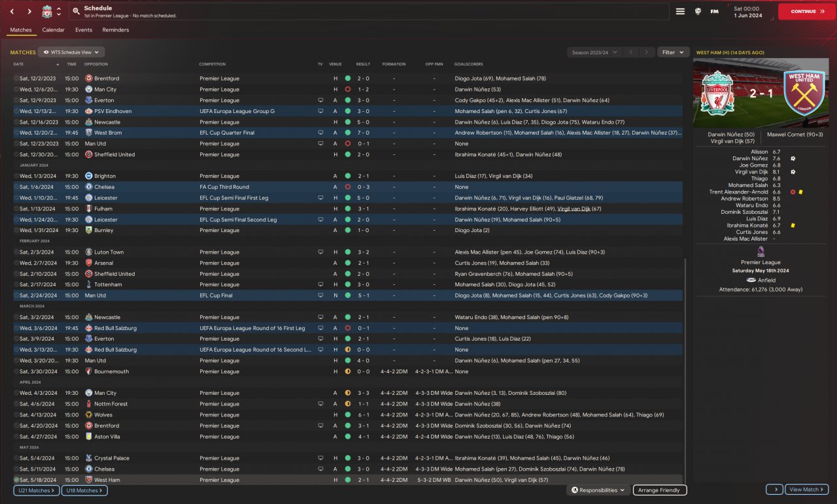Click the search magnifier icon
Viewport: 837px width, 504px height.
point(77,11)
